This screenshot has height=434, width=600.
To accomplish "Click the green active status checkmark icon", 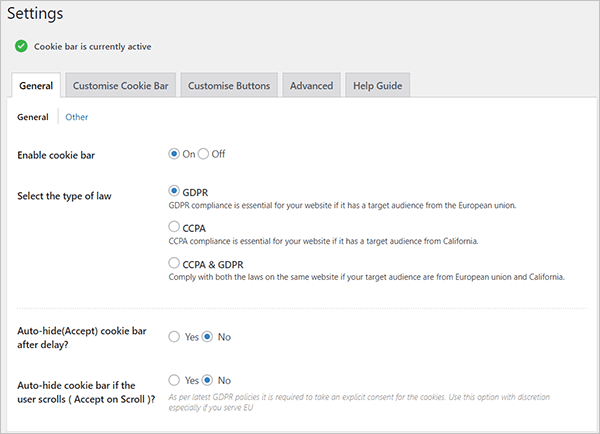I will (21, 46).
